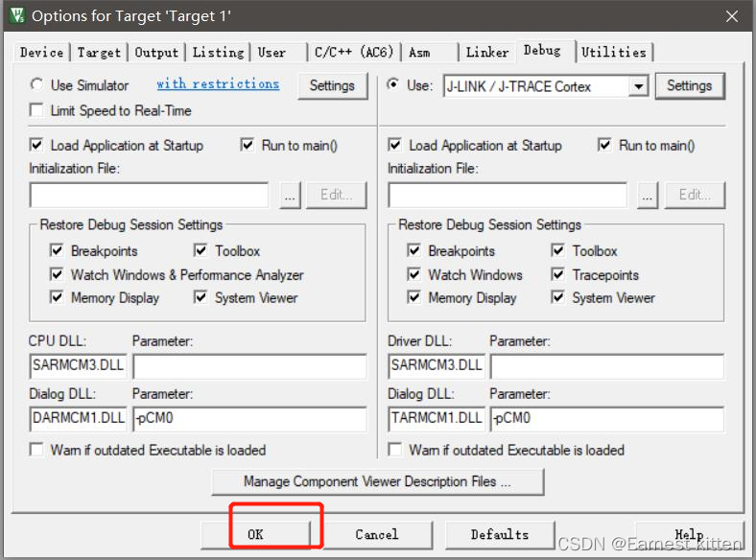Click debugger Edit... button
Screen dimensions: 756x560
pyautogui.click(x=695, y=196)
